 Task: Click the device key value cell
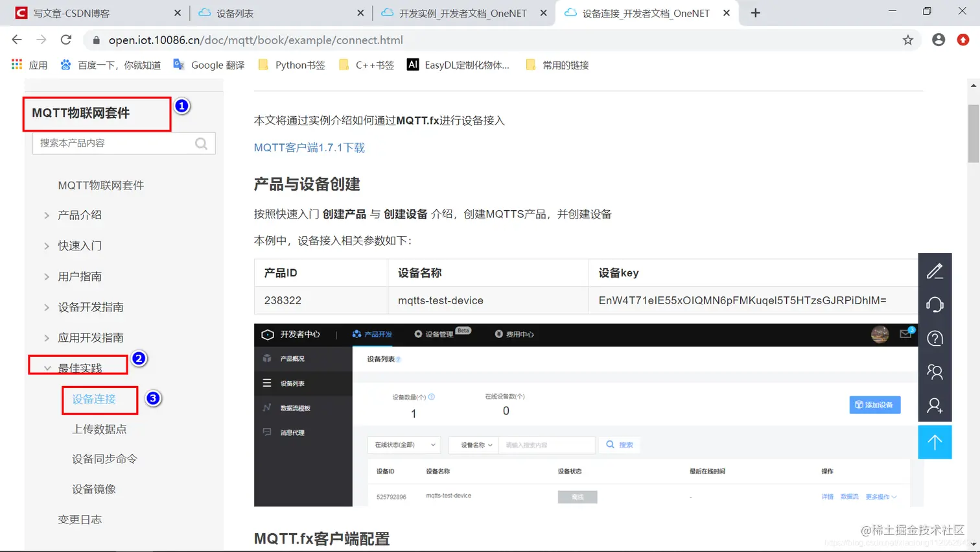pos(754,300)
